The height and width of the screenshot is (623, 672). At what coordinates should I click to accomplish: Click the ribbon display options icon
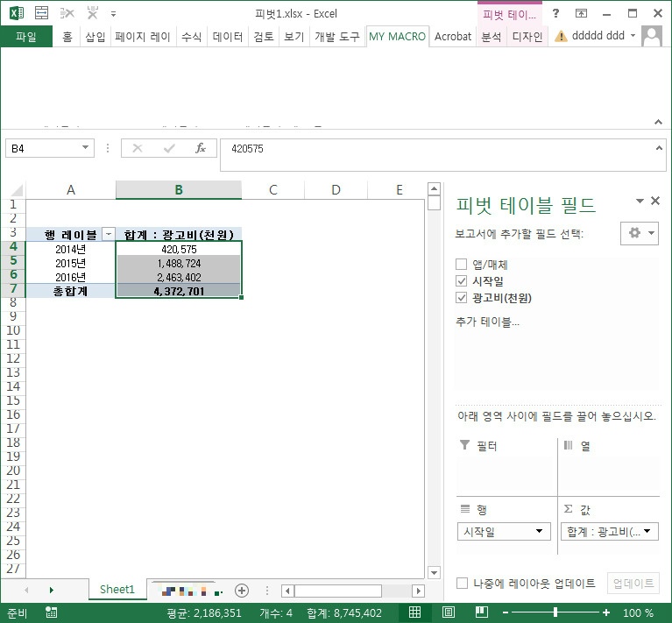click(581, 13)
